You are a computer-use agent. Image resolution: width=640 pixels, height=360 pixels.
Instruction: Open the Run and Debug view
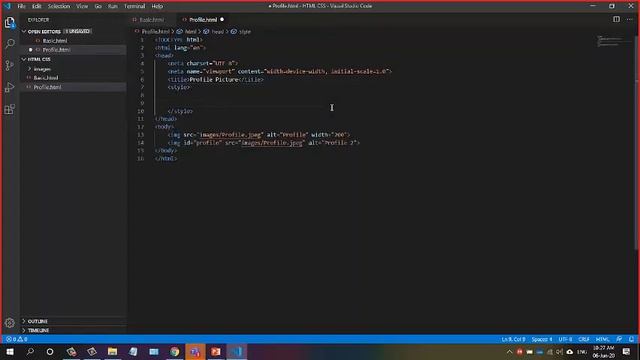click(x=9, y=87)
